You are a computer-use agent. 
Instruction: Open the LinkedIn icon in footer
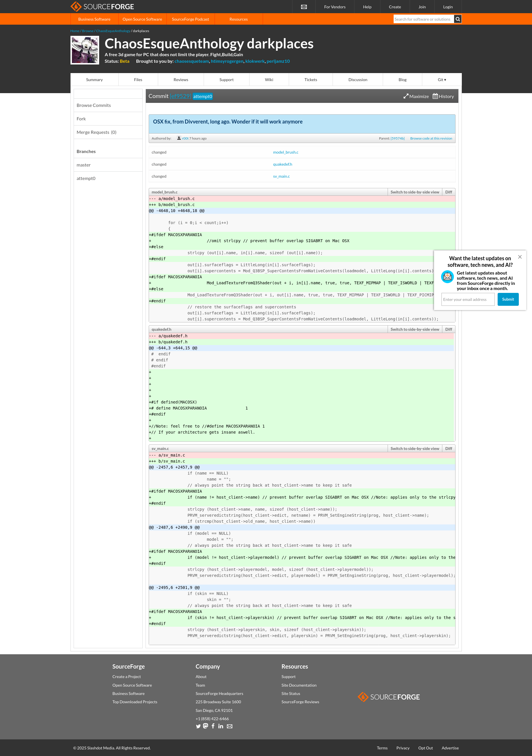click(x=221, y=726)
